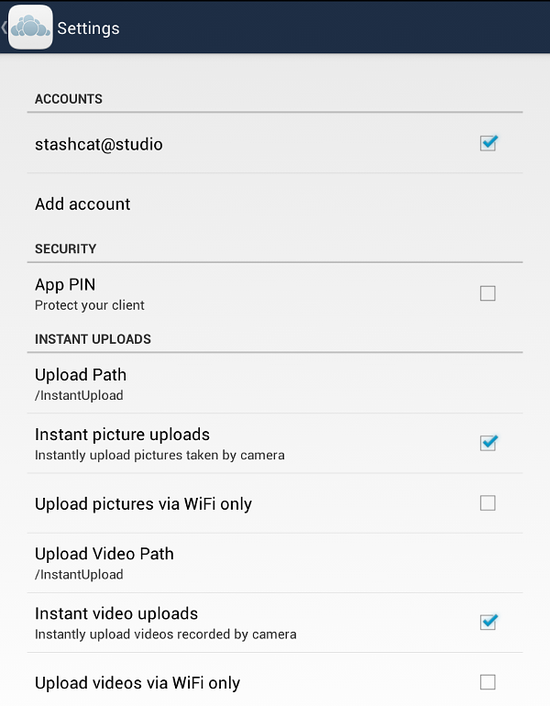Tap the Upload pictures via WiFi only label

tap(143, 504)
